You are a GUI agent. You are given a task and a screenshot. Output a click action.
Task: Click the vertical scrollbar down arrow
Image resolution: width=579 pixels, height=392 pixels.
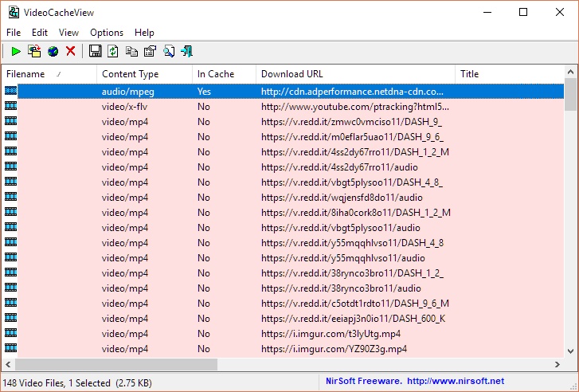[x=571, y=351]
